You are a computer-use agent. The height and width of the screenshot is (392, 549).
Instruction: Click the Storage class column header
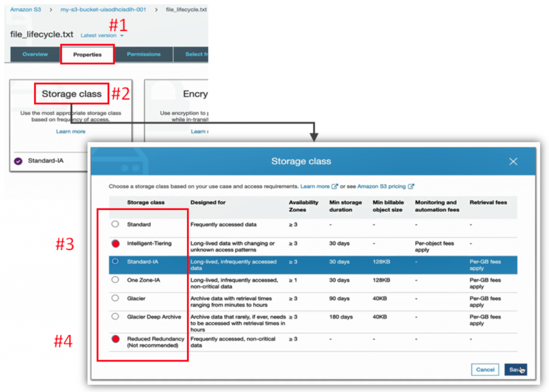(x=146, y=203)
